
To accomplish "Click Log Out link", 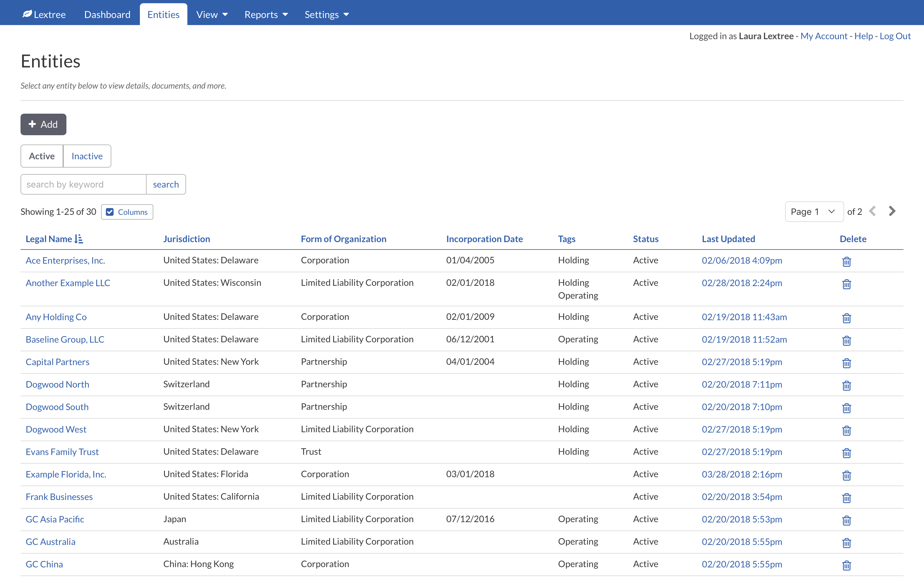I will click(x=895, y=36).
